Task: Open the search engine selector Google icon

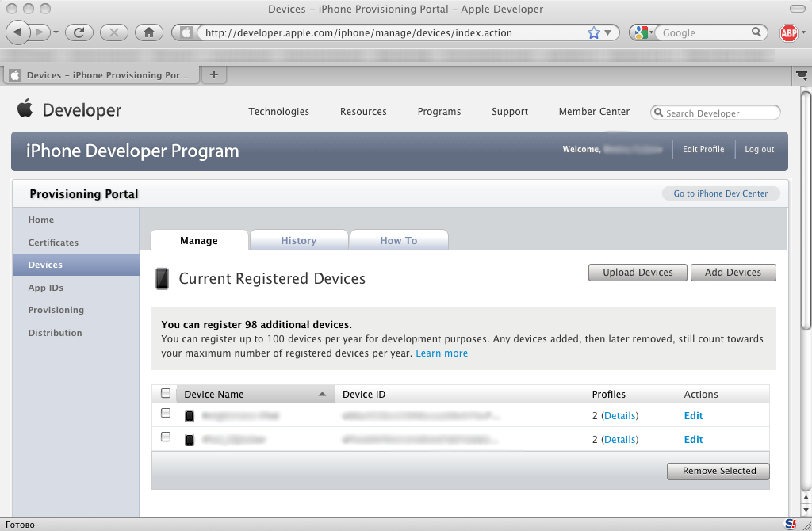Action: pyautogui.click(x=642, y=32)
